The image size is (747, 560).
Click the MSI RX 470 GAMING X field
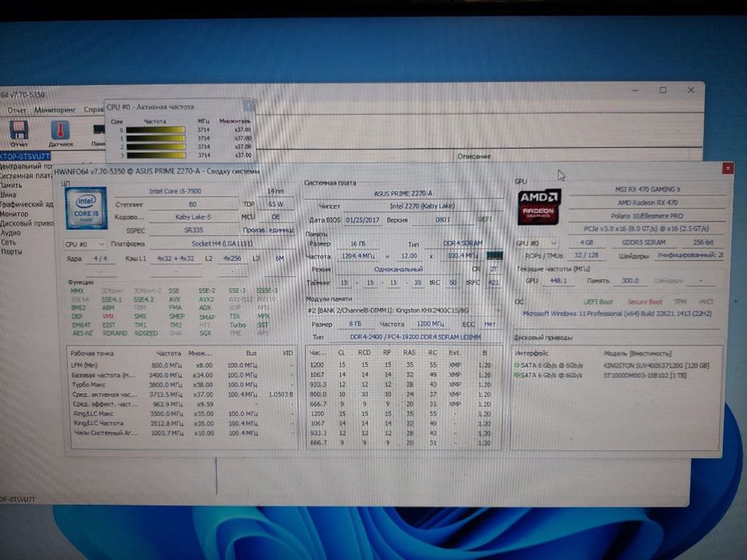coord(647,190)
